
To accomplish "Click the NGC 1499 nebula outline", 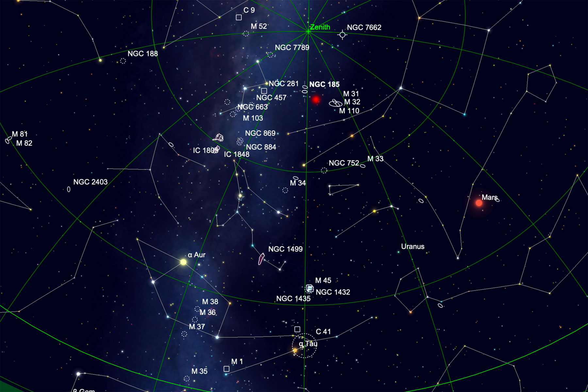I will click(x=261, y=259).
